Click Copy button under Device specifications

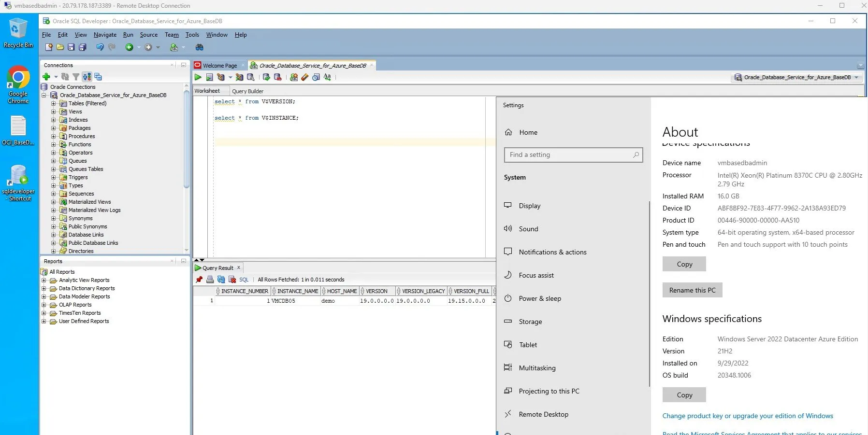click(684, 264)
